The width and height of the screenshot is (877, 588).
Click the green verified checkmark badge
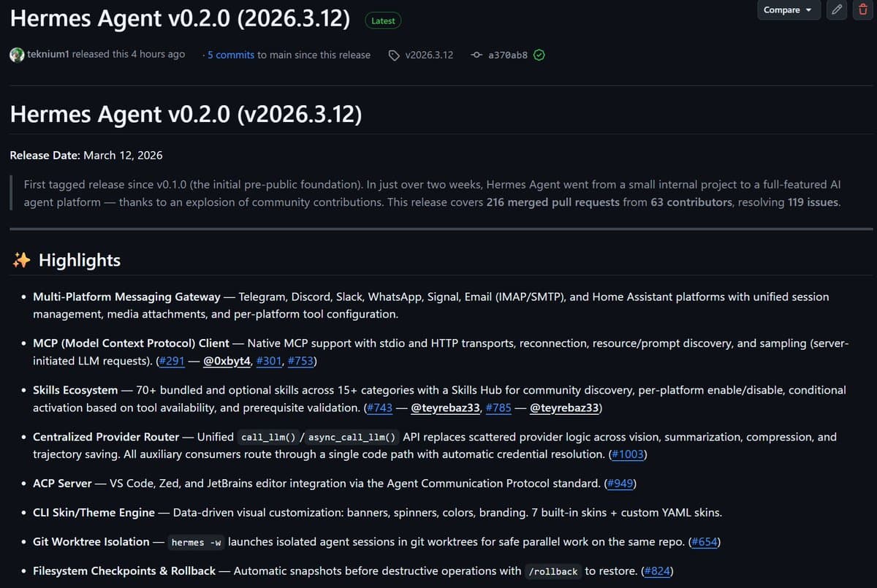click(539, 55)
